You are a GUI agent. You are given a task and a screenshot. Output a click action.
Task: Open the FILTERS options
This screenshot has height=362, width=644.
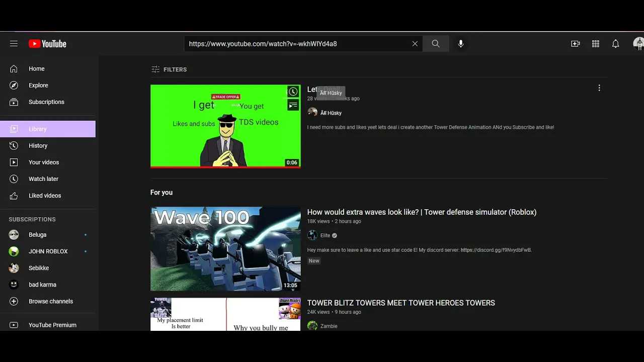coord(169,69)
